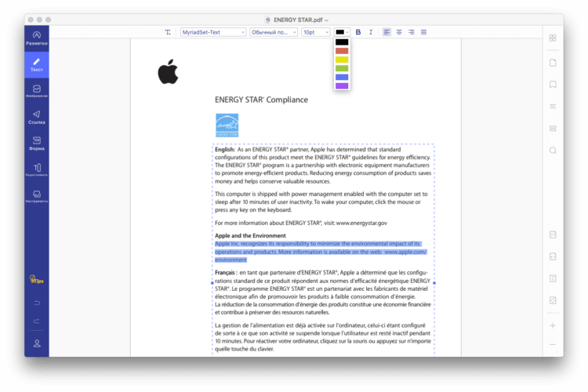Choose the blue color swatch
588x392 pixels.
pyautogui.click(x=342, y=77)
